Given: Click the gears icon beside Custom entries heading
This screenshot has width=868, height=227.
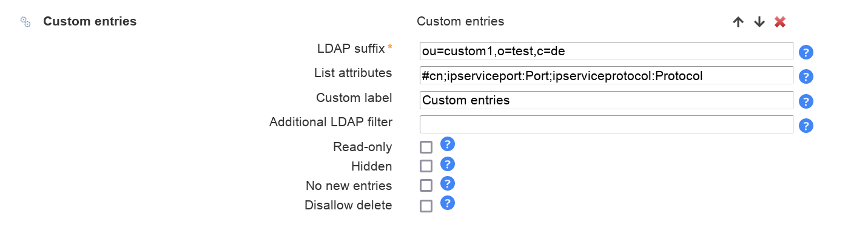Looking at the screenshot, I should coord(25,22).
